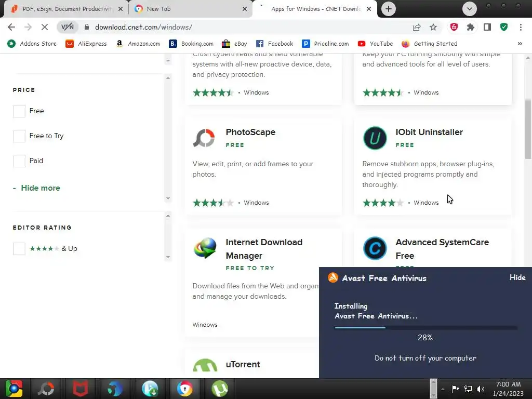Open the VPN badge in address bar
532x399 pixels.
click(67, 27)
